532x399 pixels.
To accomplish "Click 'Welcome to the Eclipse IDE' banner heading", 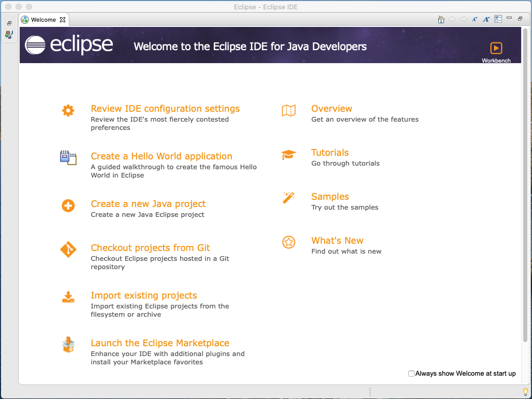I will click(250, 47).
